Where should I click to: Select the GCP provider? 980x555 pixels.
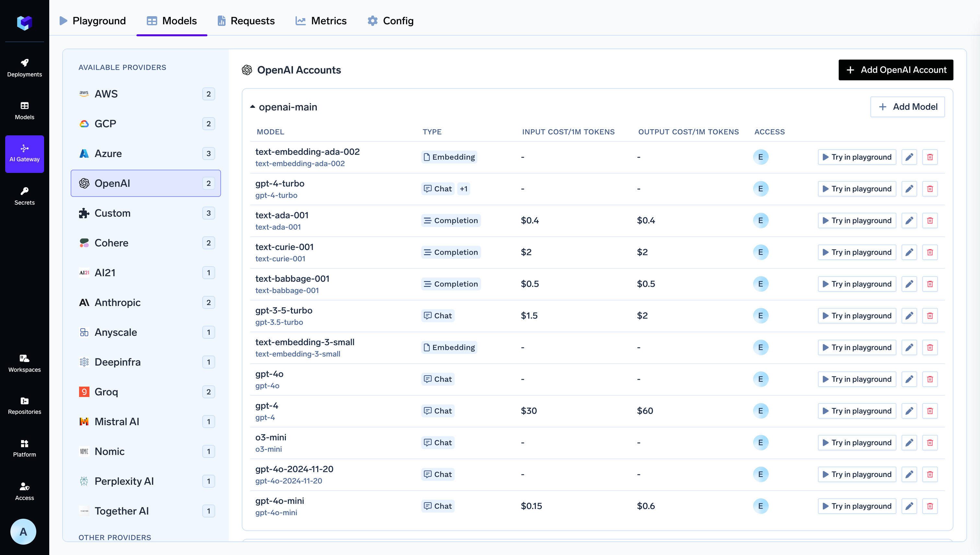(x=146, y=123)
